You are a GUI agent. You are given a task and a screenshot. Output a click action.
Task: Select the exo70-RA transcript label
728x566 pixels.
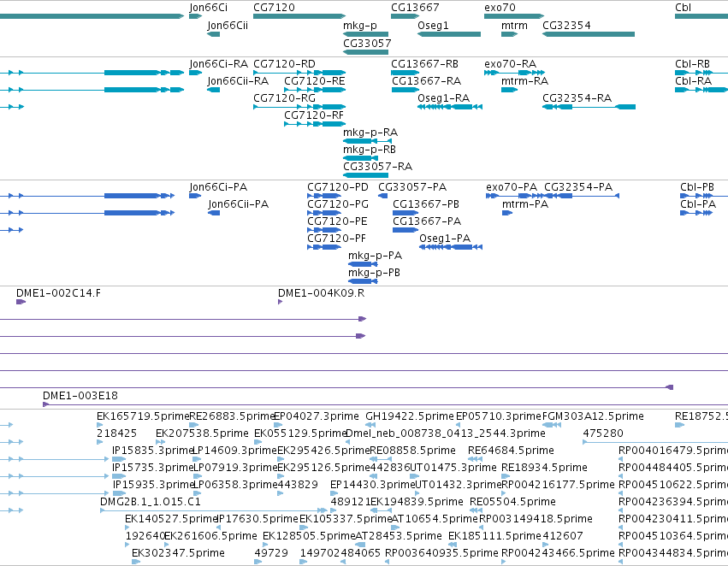tap(510, 64)
